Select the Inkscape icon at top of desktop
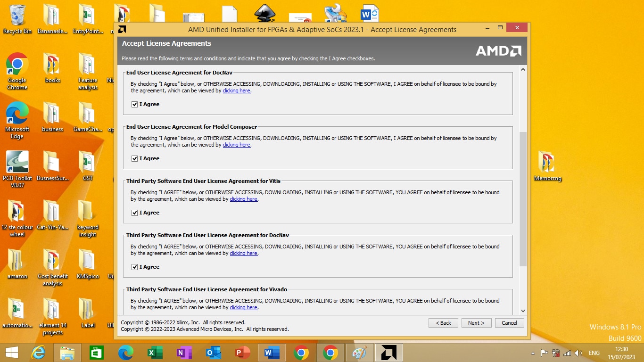 click(x=265, y=13)
